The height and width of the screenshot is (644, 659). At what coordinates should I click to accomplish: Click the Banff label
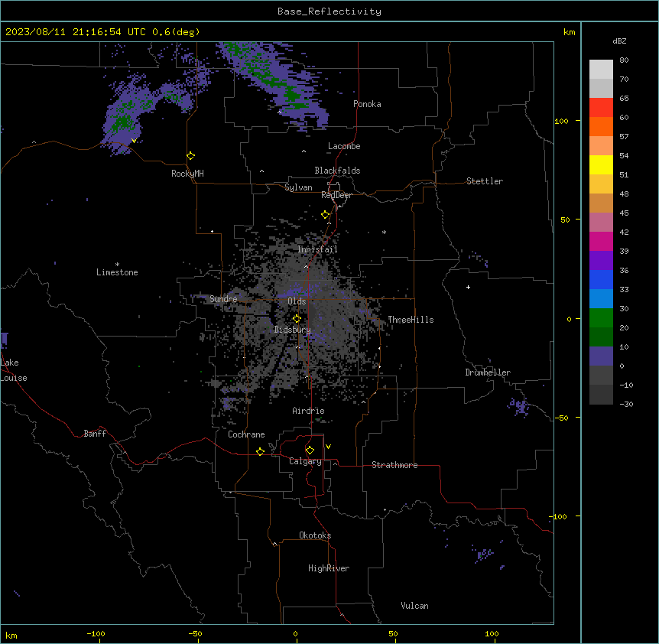95,434
